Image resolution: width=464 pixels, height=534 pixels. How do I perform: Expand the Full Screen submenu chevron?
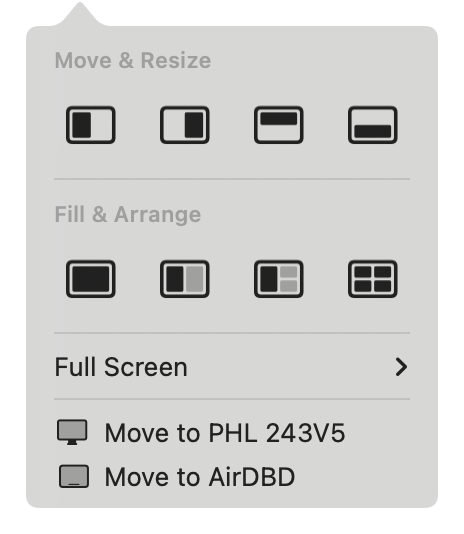pos(401,367)
